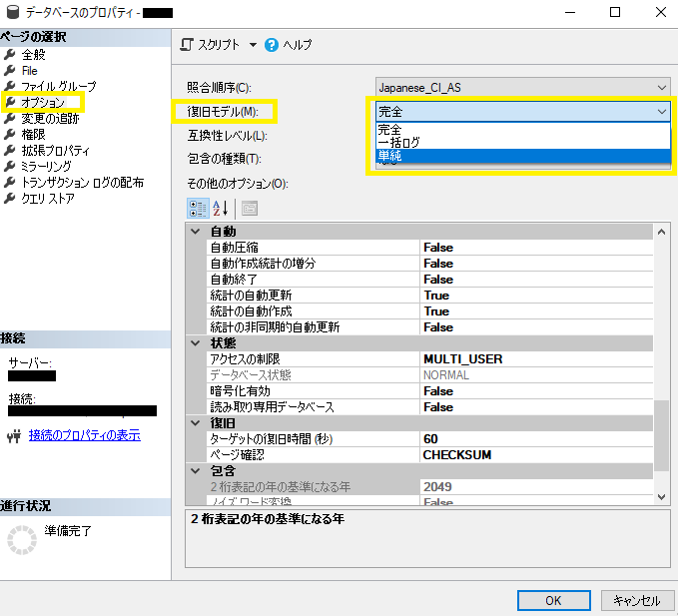Collapse the 復旧 category section
678x616 pixels.
[196, 422]
